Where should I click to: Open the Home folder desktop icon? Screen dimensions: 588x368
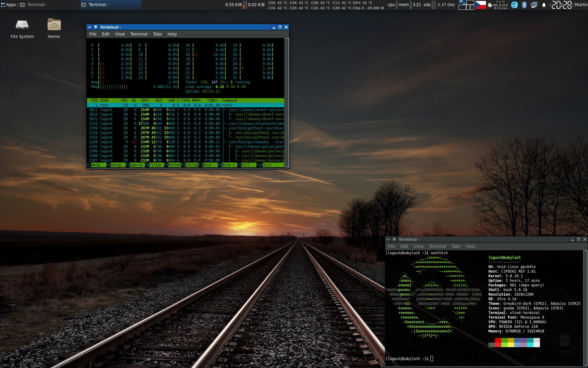[54, 29]
